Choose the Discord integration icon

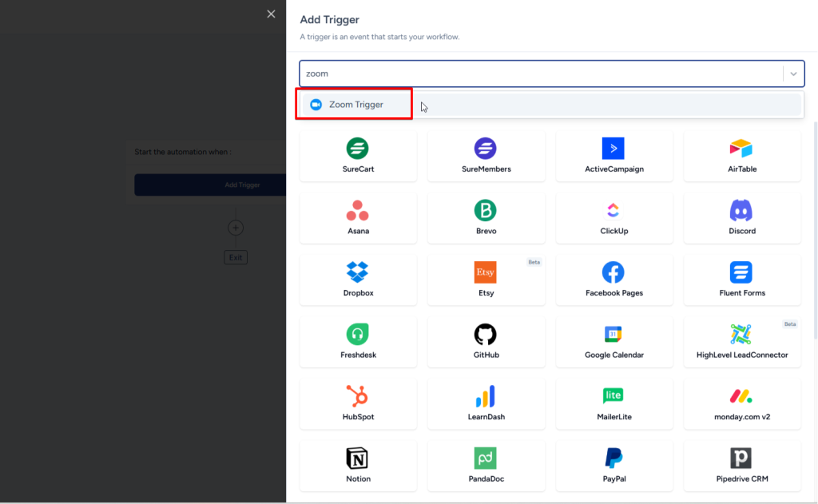(741, 211)
